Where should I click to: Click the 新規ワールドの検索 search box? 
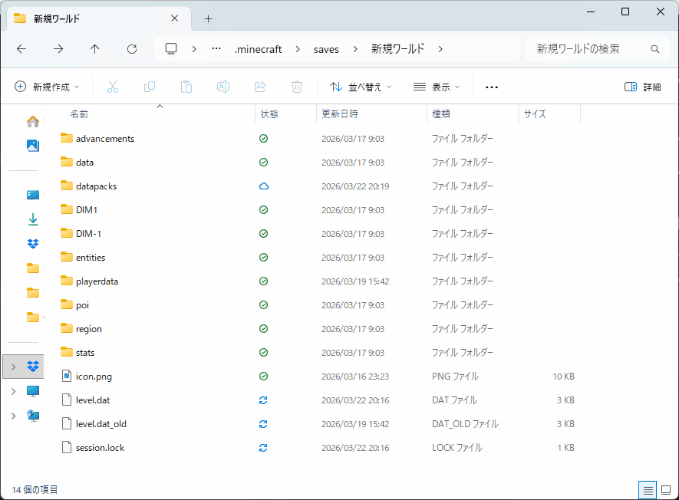(597, 49)
